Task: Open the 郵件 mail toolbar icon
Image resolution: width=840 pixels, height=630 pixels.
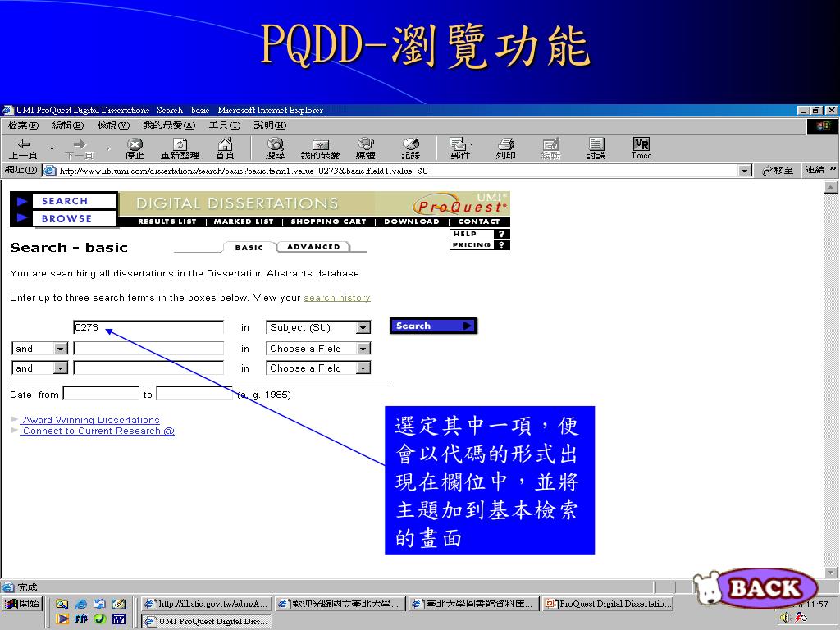Action: point(459,148)
